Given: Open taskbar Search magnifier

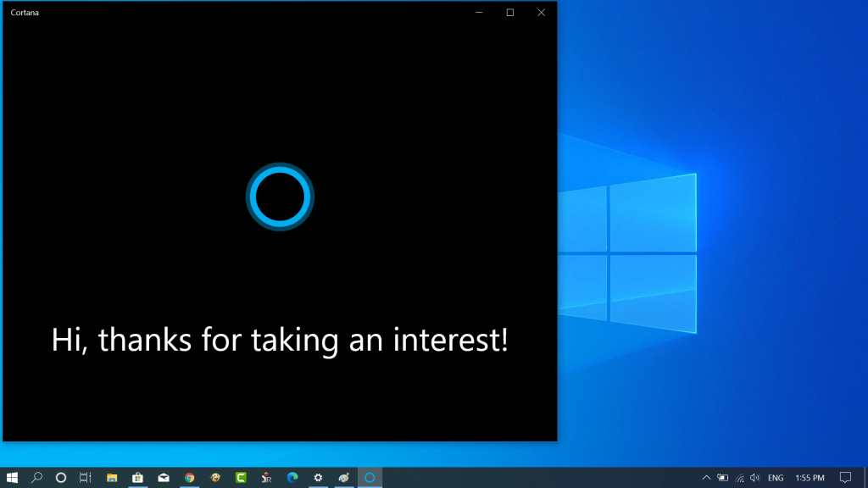Looking at the screenshot, I should pyautogui.click(x=36, y=478).
